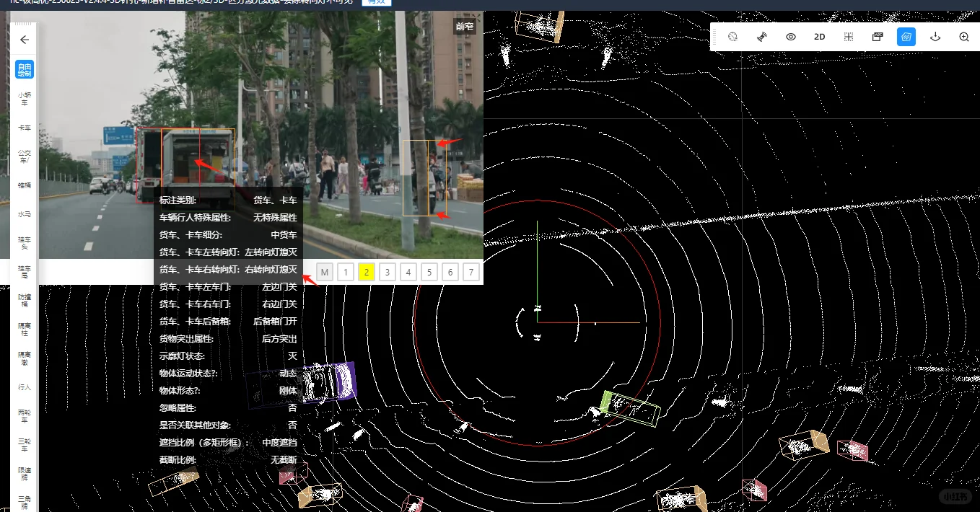Select the green-ended 3D box near red circle
The width and height of the screenshot is (980, 512).
[x=630, y=409]
